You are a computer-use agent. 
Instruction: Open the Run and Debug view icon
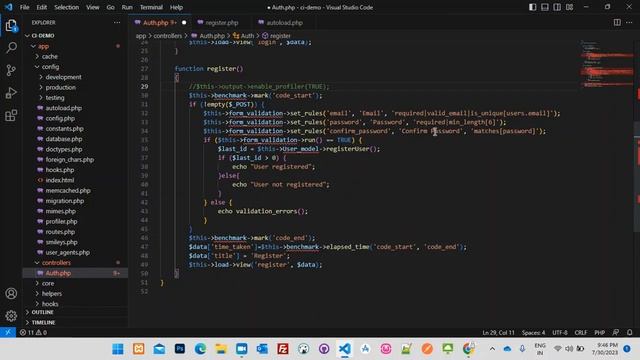11,93
